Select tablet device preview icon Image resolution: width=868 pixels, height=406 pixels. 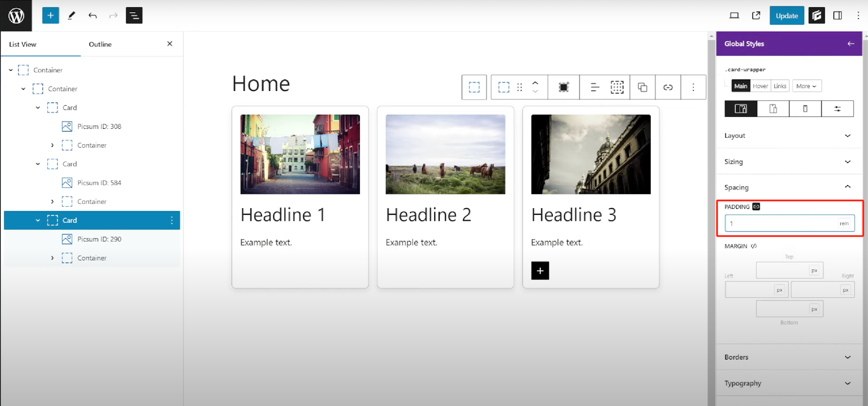click(x=773, y=109)
